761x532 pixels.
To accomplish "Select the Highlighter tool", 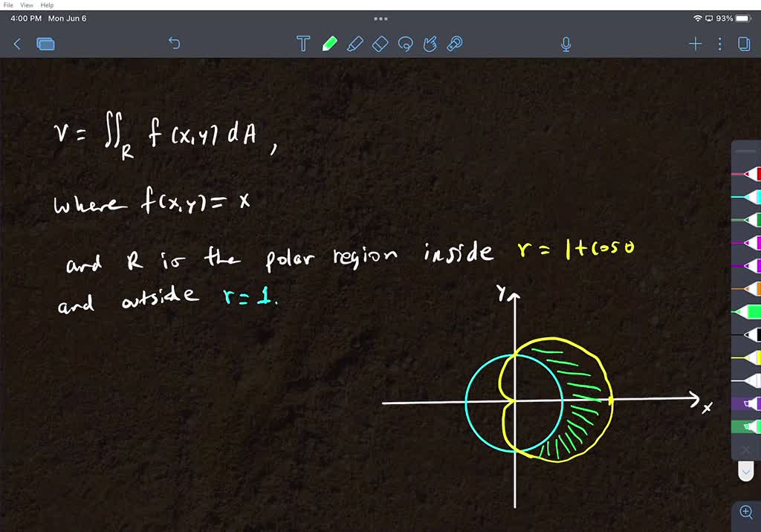I will tap(354, 44).
